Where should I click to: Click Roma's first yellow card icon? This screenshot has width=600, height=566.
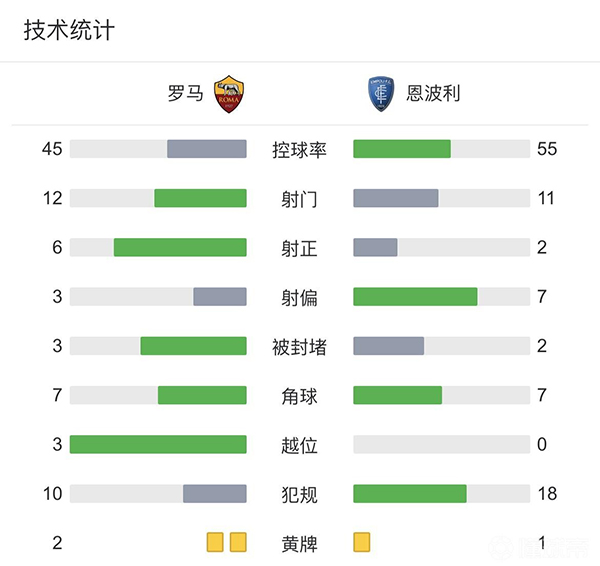[215, 542]
